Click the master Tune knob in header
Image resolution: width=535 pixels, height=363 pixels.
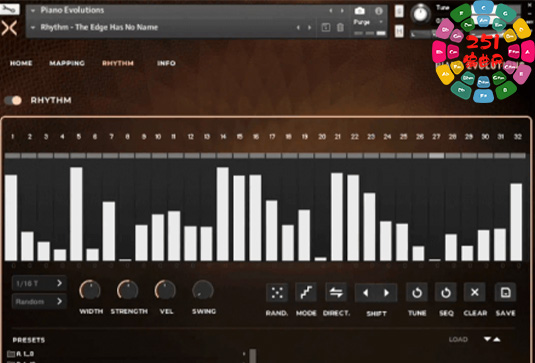[x=420, y=14]
